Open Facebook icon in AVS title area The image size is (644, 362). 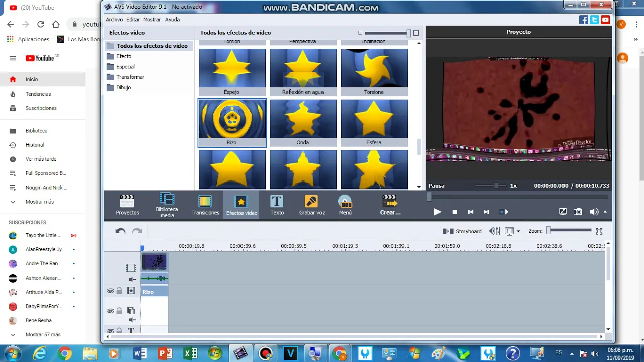click(x=584, y=20)
